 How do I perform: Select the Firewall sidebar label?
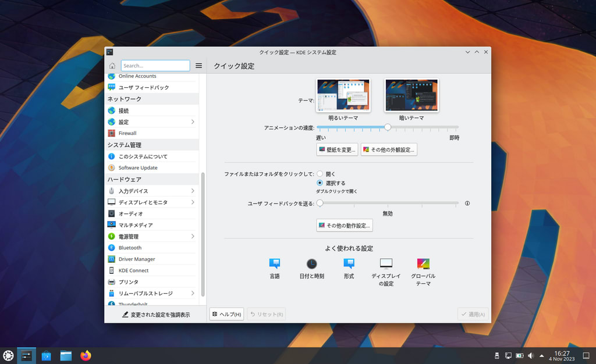(x=127, y=133)
